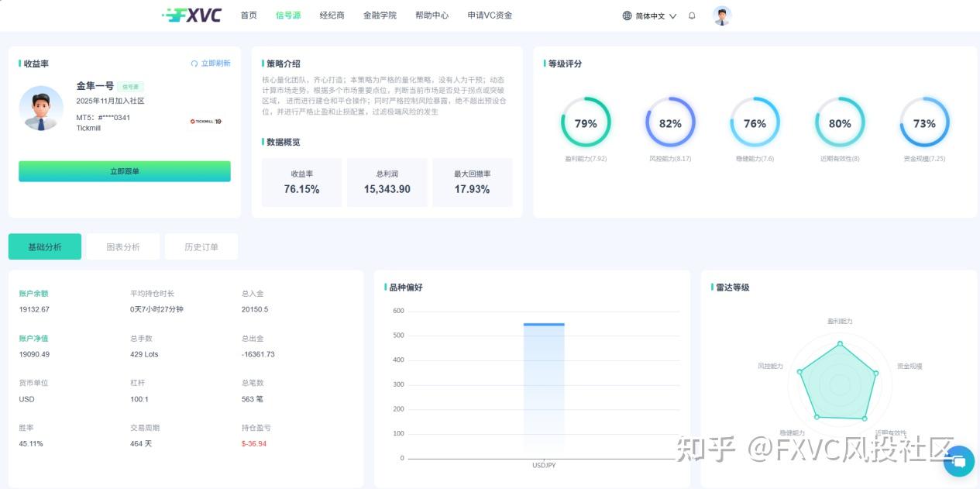The width and height of the screenshot is (980, 489).
Task: Switch to the 基础分析 tab
Action: [x=45, y=247]
